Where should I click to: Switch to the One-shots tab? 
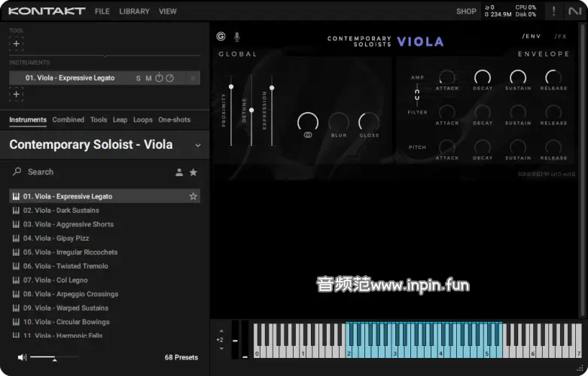pos(175,120)
